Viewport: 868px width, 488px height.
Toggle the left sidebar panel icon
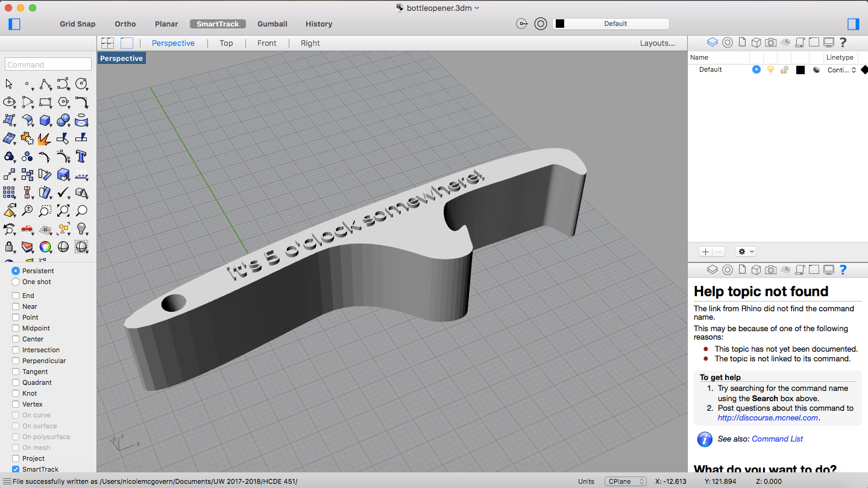coord(14,24)
